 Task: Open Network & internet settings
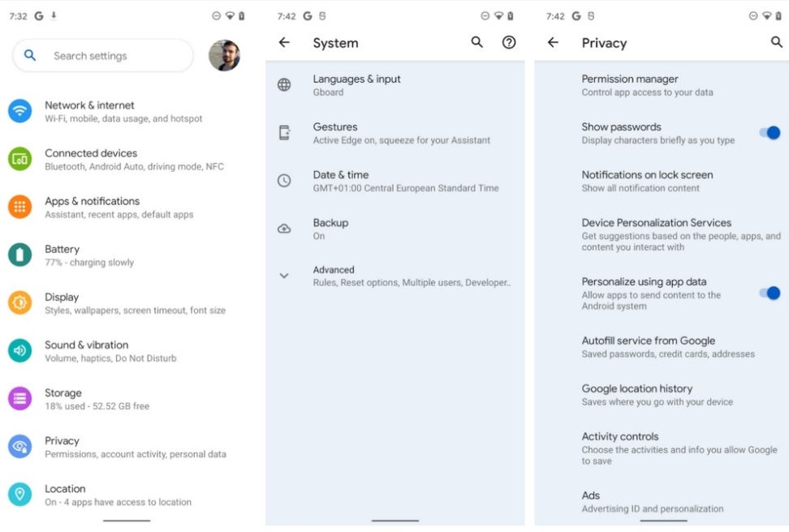128,111
